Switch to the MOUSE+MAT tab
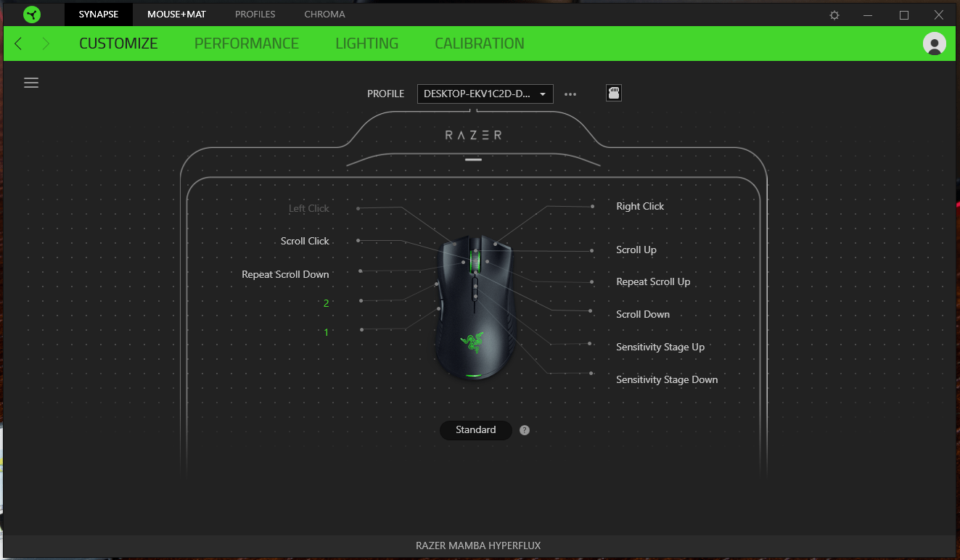Screen dimensions: 960x560 click(176, 14)
